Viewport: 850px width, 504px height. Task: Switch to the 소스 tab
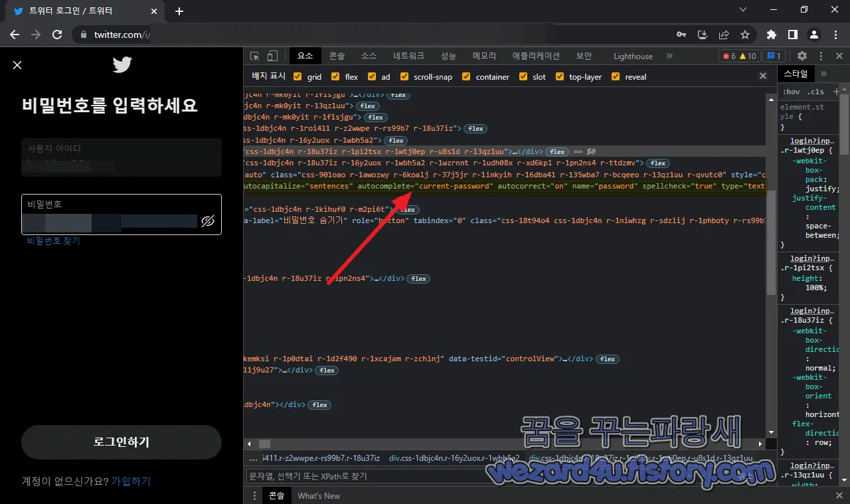coord(369,56)
